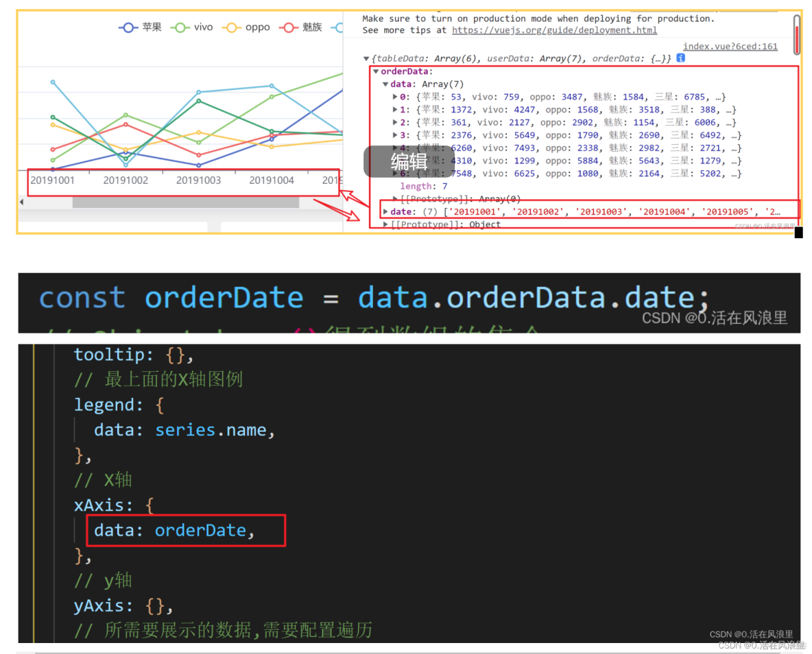The width and height of the screenshot is (812, 654).
Task: Click the 'yAxis: {},' code line
Action: click(x=123, y=606)
